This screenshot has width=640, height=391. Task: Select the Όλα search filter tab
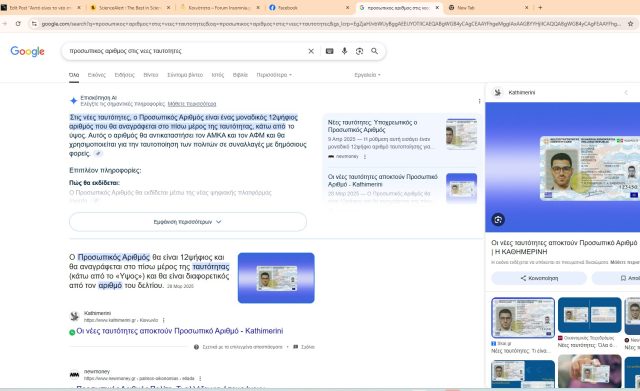(x=74, y=75)
